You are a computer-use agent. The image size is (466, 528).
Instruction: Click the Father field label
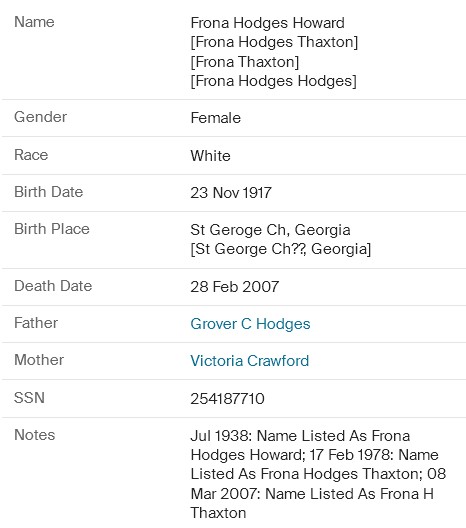tap(36, 323)
